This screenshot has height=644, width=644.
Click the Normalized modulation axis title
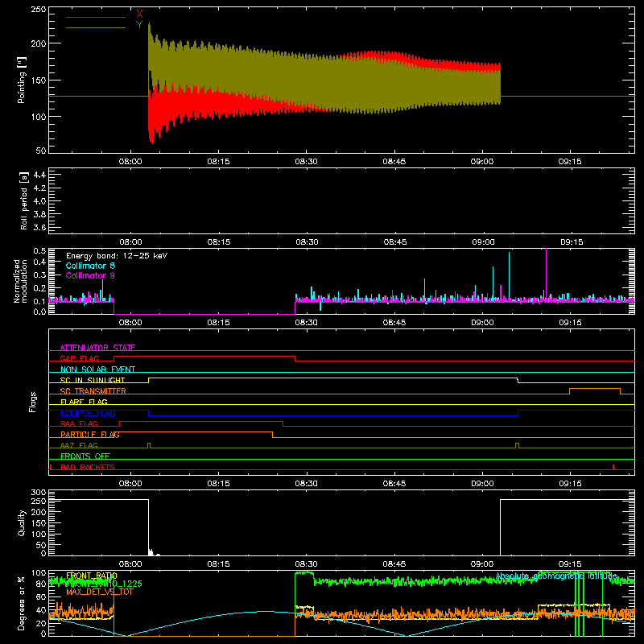pos(20,281)
